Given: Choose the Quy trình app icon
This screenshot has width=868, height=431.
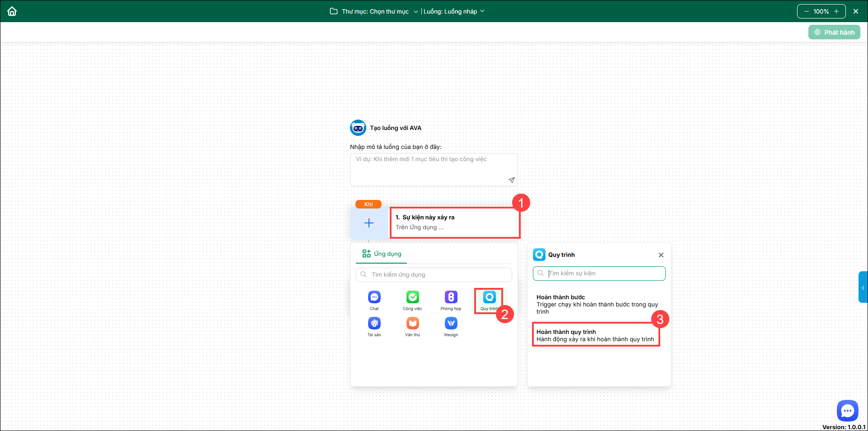Looking at the screenshot, I should pyautogui.click(x=489, y=297).
